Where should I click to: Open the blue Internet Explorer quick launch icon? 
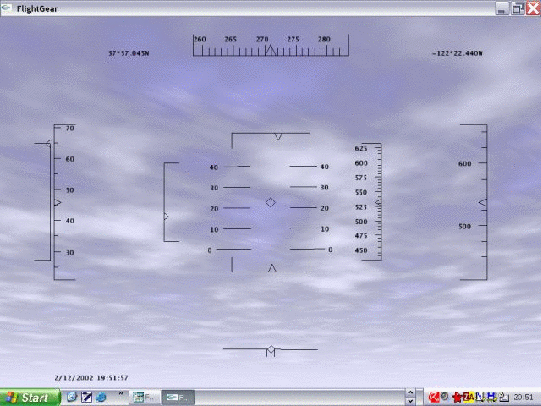coord(101,397)
